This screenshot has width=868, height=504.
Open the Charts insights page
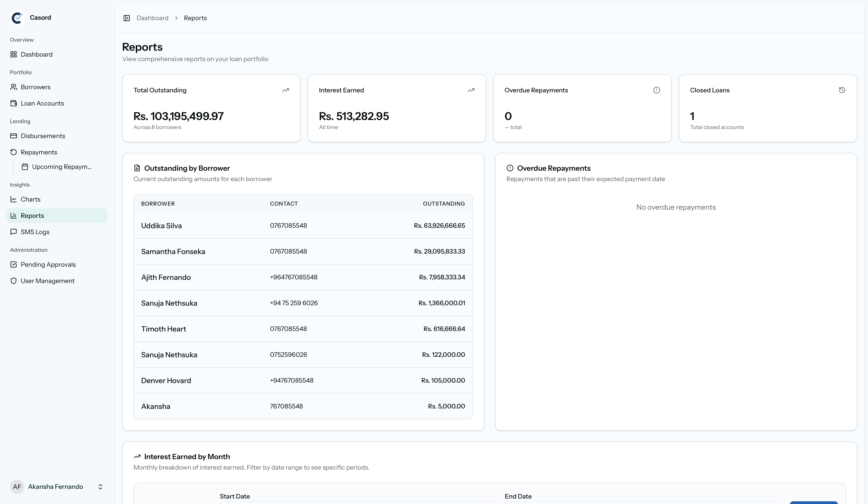(30, 199)
